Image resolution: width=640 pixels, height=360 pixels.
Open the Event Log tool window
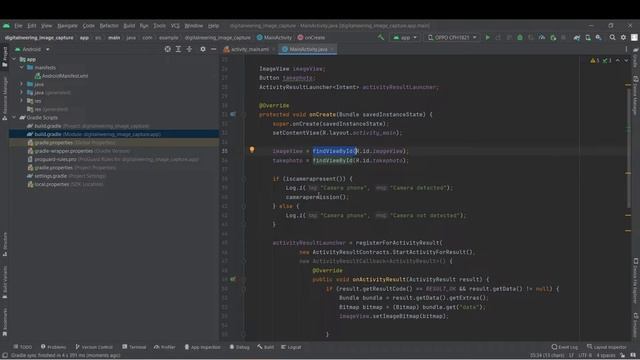[x=564, y=347]
